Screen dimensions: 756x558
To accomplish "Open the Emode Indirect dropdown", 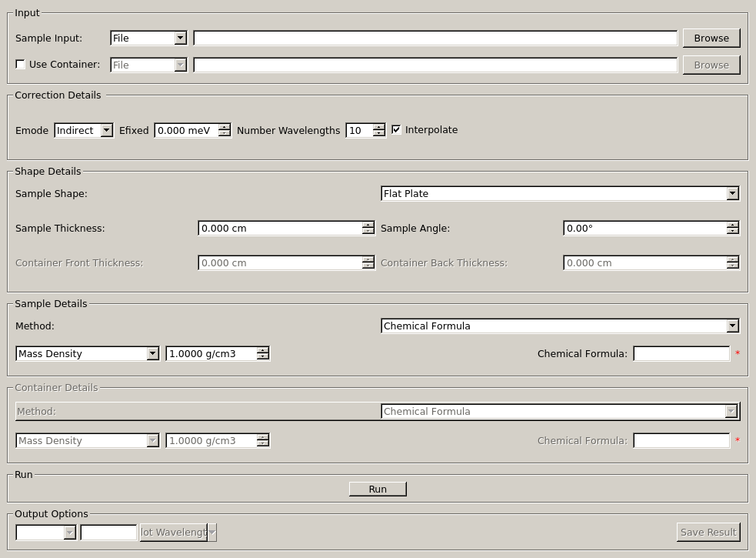I will coord(84,131).
